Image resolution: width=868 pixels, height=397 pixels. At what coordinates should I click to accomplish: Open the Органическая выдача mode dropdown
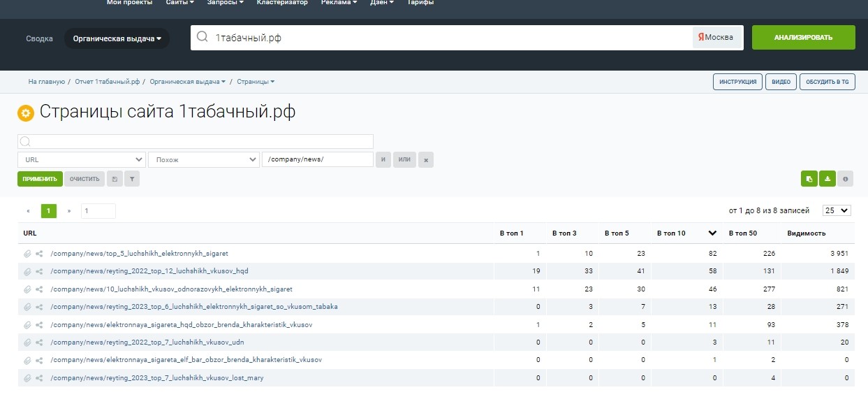[117, 38]
